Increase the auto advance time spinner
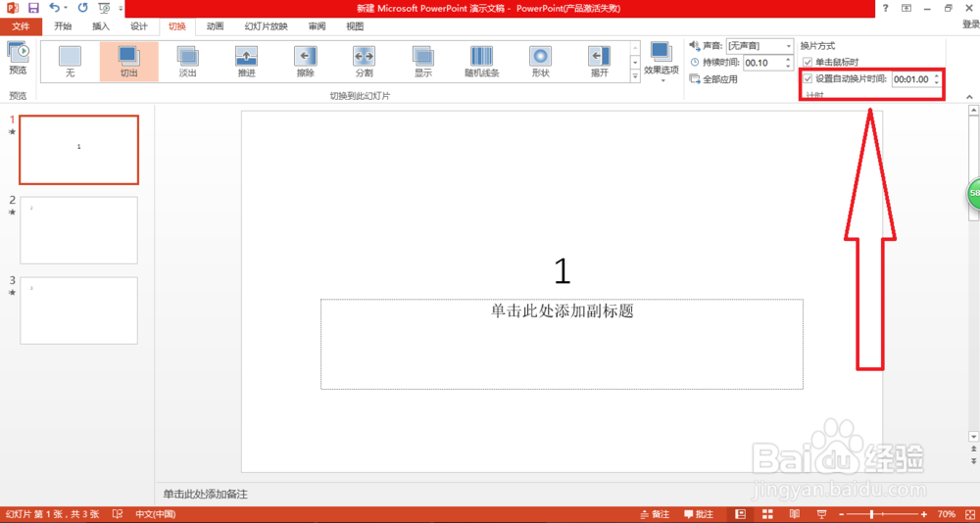The image size is (980, 523). 936,76
